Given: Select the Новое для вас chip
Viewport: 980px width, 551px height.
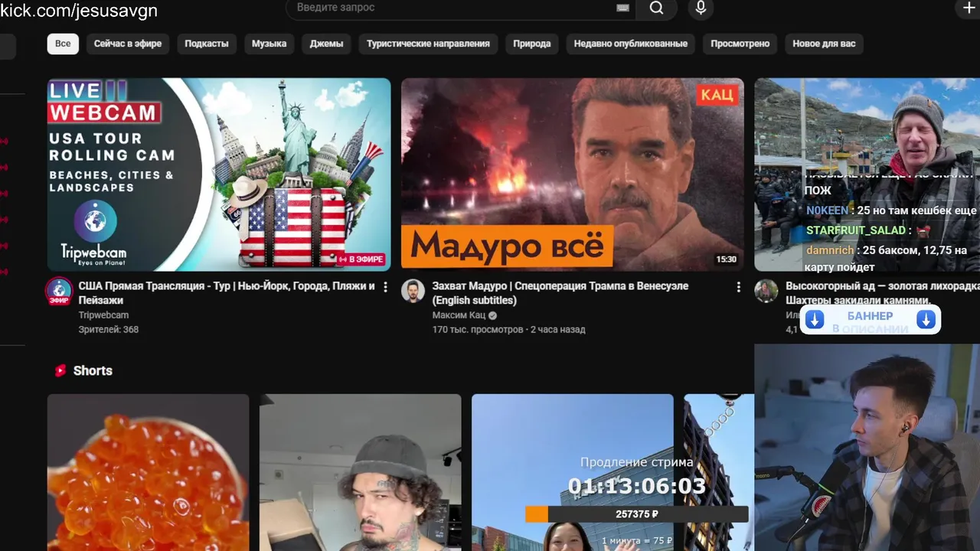Looking at the screenshot, I should (x=824, y=44).
